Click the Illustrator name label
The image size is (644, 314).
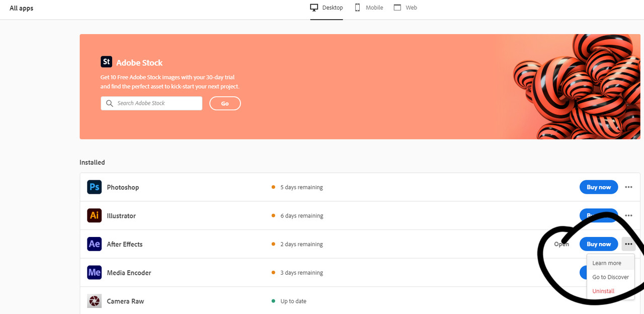click(121, 215)
